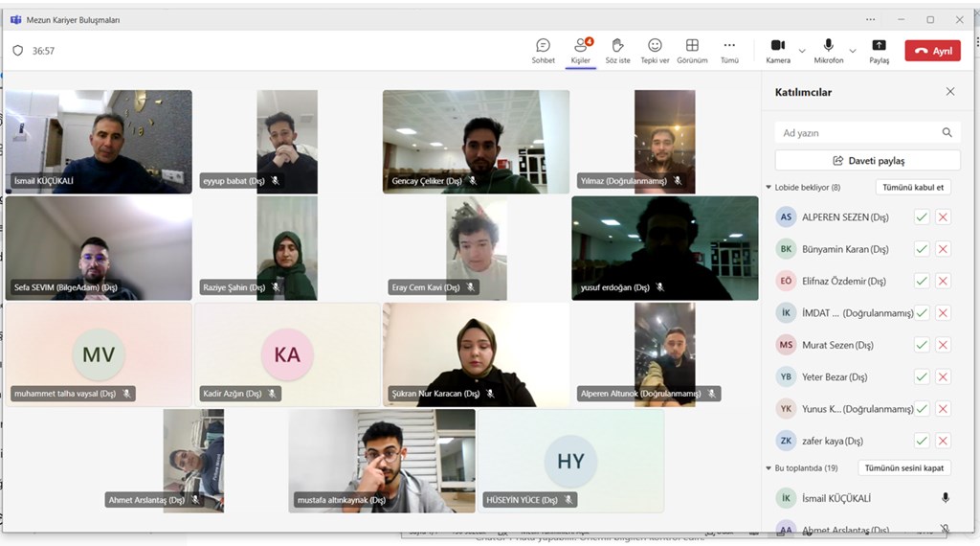
Task: Click the Paylaş share screen icon
Action: tap(879, 46)
